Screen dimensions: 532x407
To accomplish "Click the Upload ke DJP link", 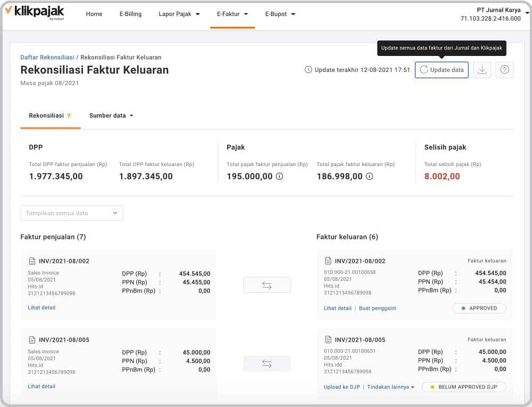I will (342, 387).
